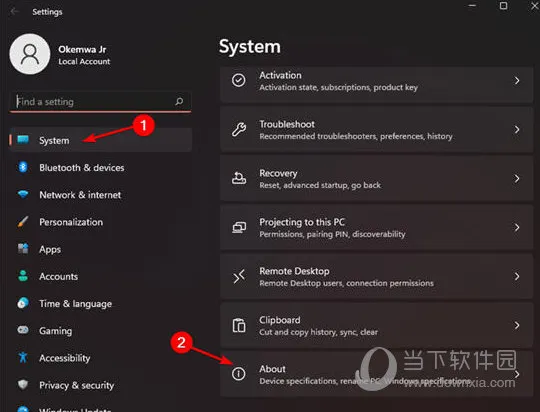The height and width of the screenshot is (412, 540).
Task: Click the Accounts person icon
Action: pos(23,276)
